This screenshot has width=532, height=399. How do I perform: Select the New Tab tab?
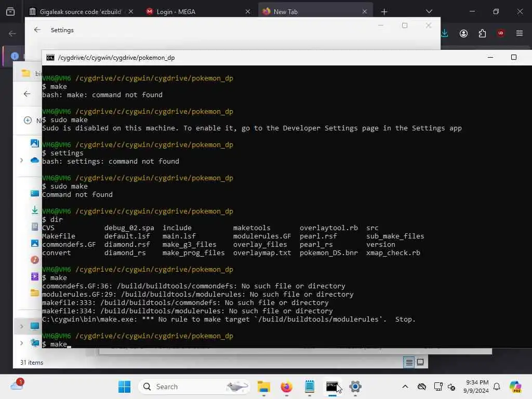[315, 12]
